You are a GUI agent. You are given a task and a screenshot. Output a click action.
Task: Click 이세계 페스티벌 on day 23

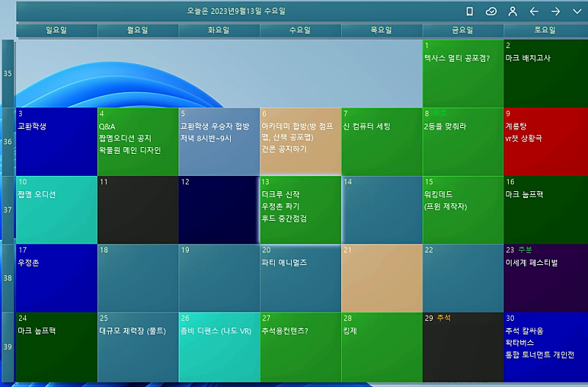click(531, 263)
